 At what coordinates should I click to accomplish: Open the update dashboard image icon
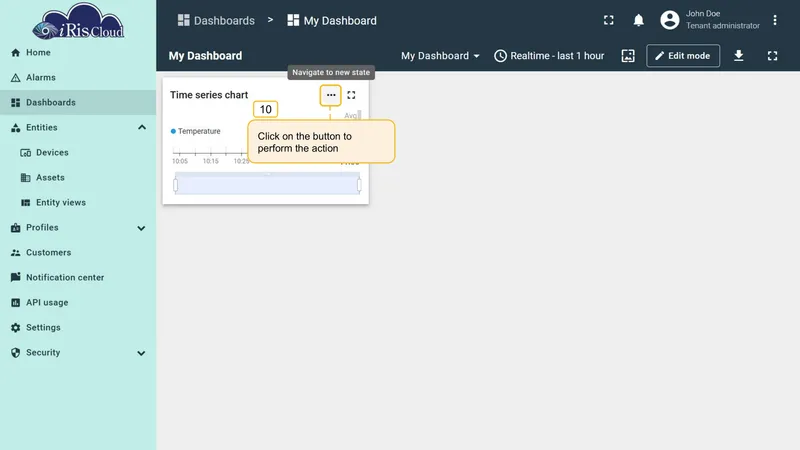(628, 56)
